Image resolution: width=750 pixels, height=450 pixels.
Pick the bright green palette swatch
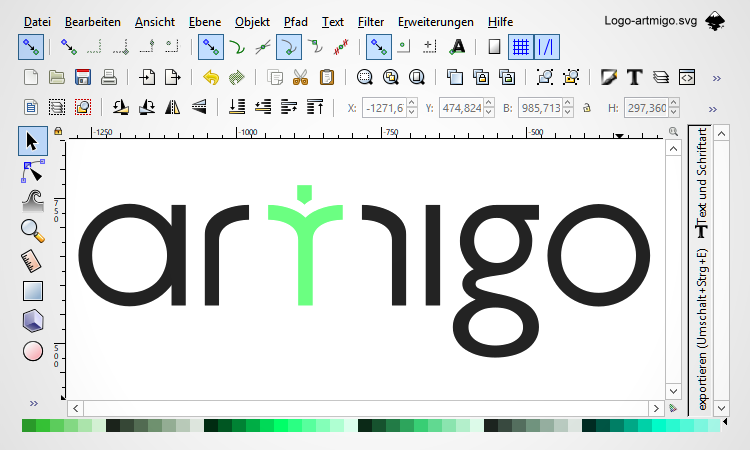tap(281, 425)
